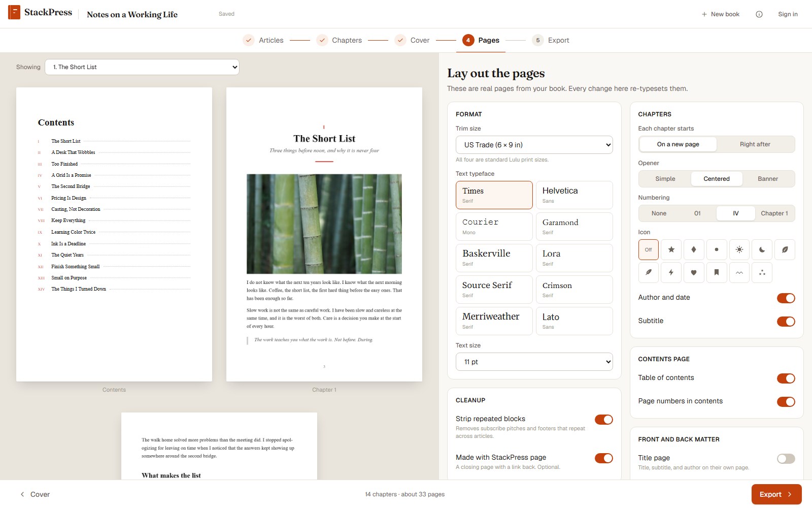This screenshot has width=812, height=508.
Task: Disable Table of contents toggle
Action: (786, 378)
